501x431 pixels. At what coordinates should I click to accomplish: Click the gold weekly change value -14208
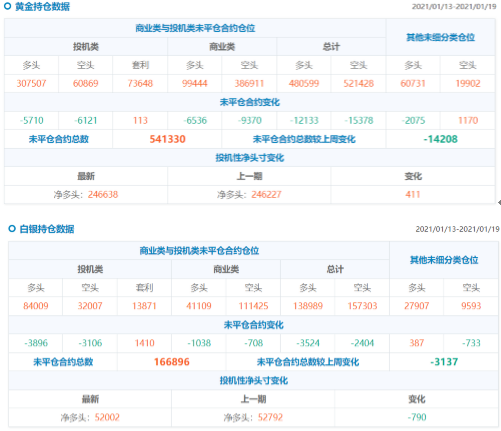(x=440, y=139)
